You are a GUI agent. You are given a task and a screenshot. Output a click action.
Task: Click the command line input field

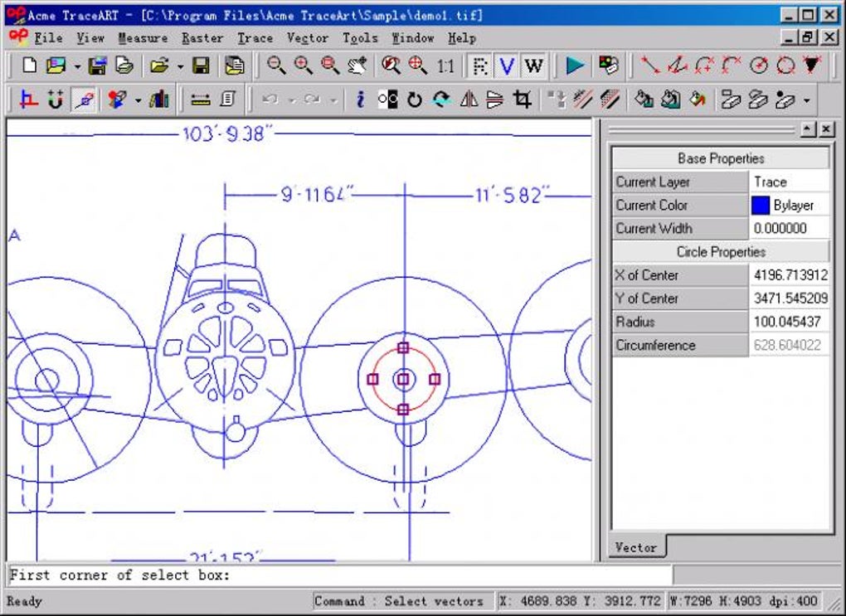pos(340,575)
